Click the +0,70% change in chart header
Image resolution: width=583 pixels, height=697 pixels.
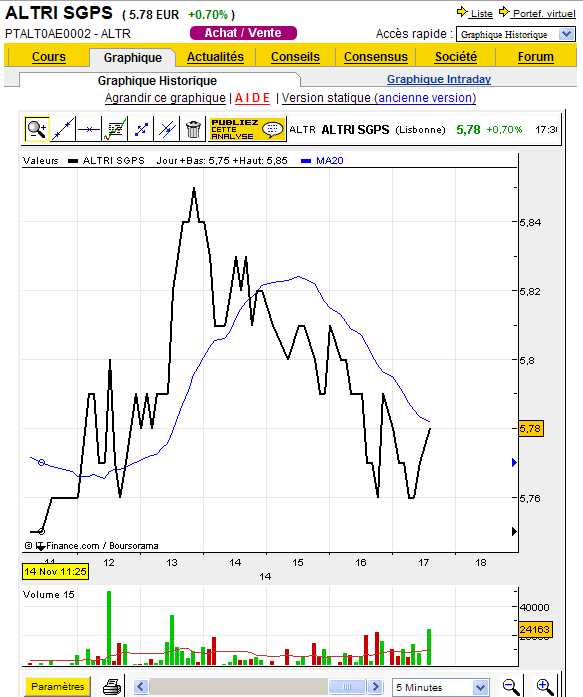click(x=504, y=129)
